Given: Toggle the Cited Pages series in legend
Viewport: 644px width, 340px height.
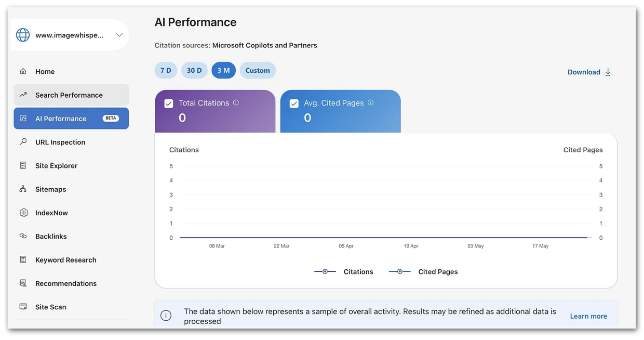Looking at the screenshot, I should (423, 271).
